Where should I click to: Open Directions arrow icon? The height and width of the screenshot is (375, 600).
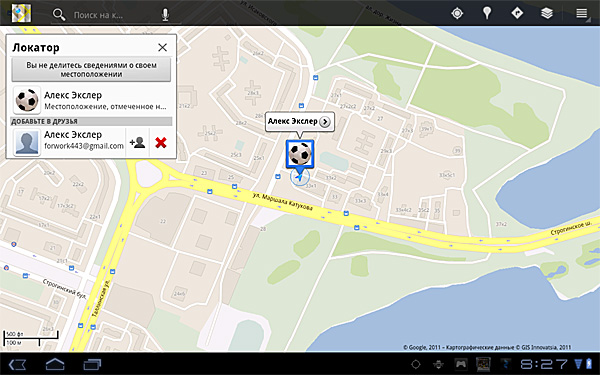coord(517,13)
